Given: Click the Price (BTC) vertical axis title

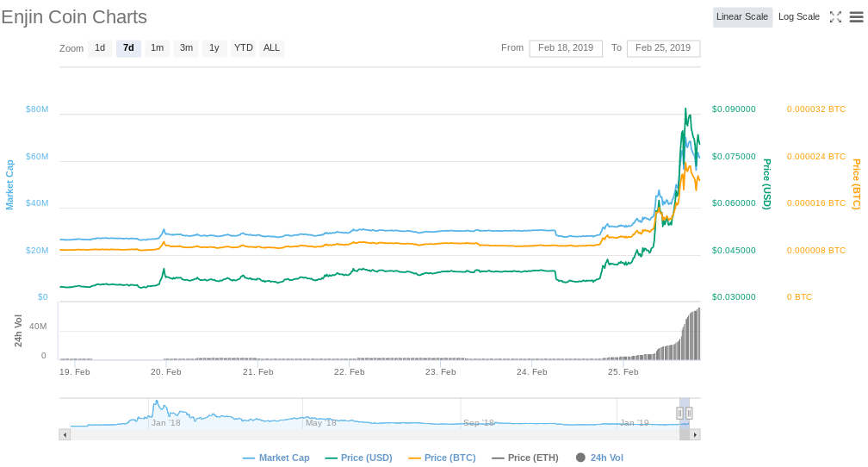Looking at the screenshot, I should (856, 184).
